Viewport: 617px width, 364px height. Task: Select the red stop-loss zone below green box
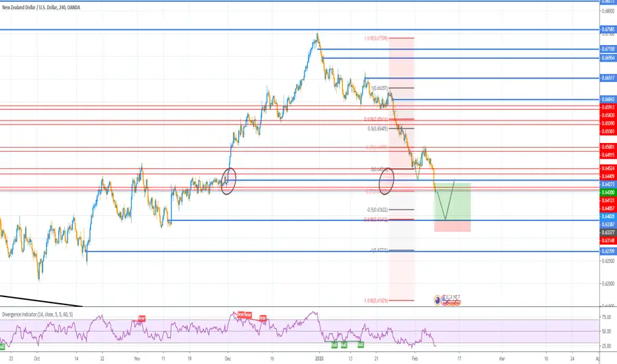click(453, 226)
